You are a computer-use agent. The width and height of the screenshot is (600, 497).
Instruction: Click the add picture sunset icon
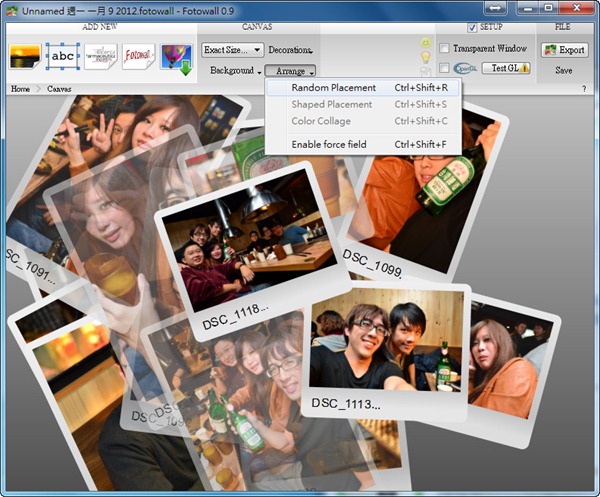23,58
